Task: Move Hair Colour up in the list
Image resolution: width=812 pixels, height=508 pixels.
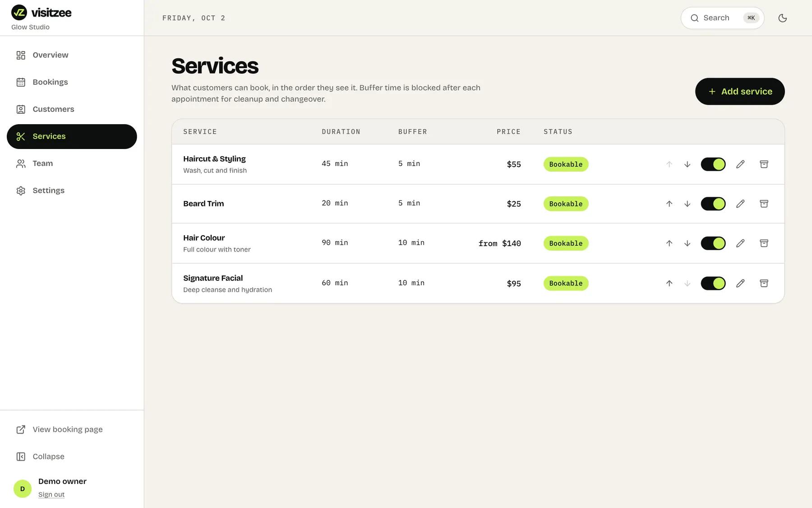Action: pyautogui.click(x=669, y=243)
